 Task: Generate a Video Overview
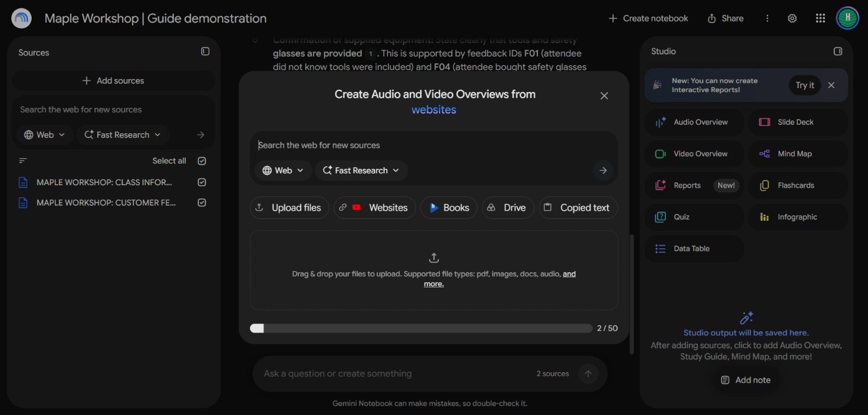coord(694,154)
